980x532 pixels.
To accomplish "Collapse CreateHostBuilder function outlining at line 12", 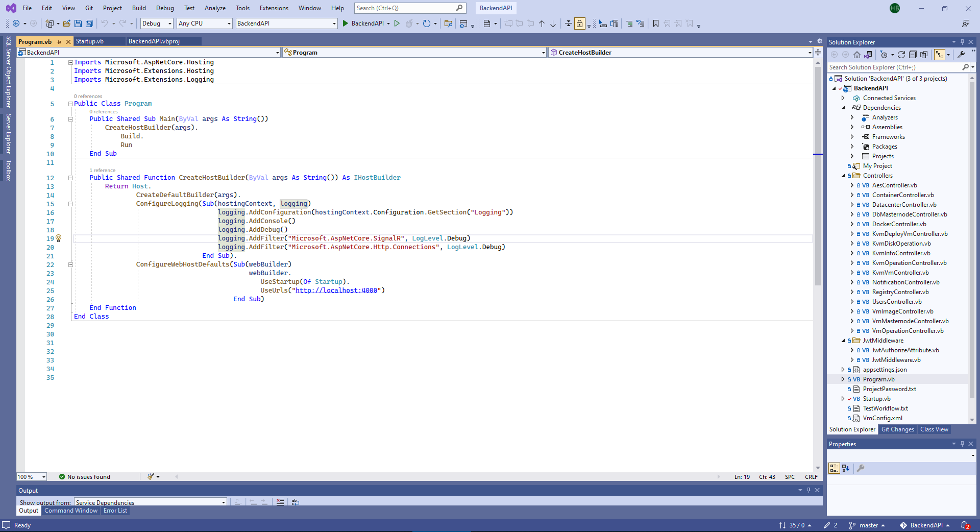I will (x=71, y=178).
